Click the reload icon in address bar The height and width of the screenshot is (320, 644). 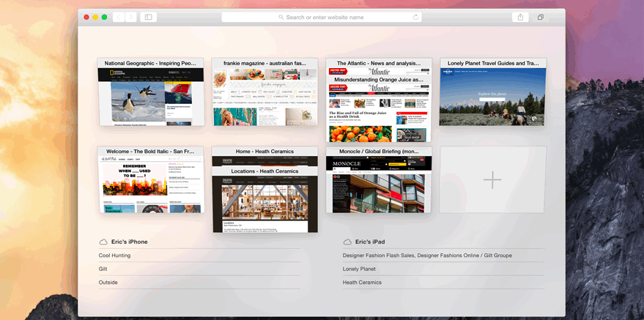(x=415, y=18)
